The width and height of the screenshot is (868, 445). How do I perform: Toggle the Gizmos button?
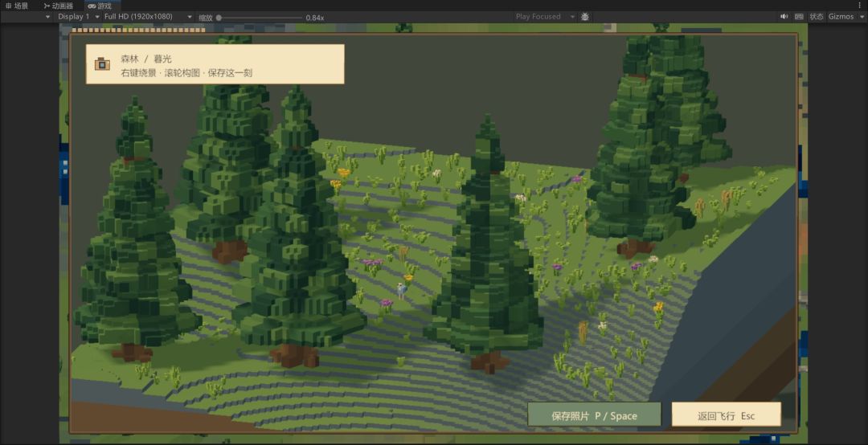[841, 17]
